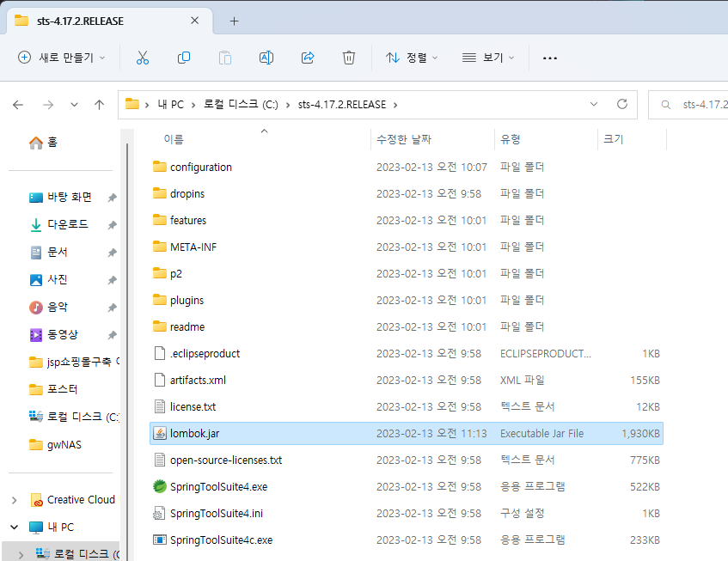The image size is (728, 561).
Task: Sort by Date modified (수정한 날짜) header
Action: [403, 139]
